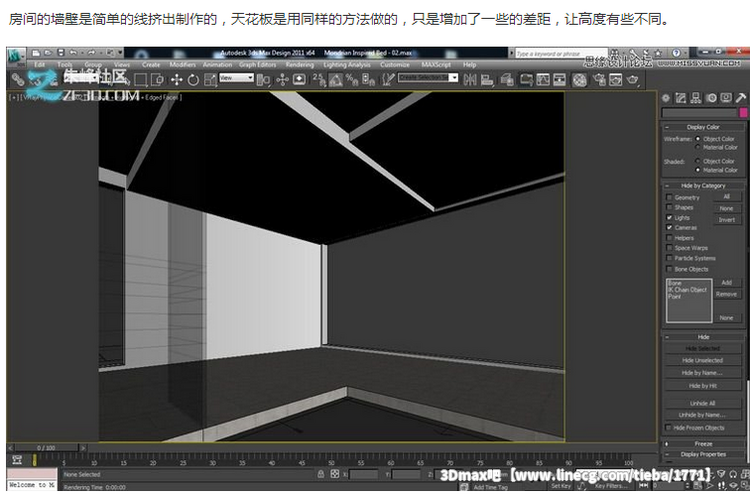The height and width of the screenshot is (494, 750).
Task: Uncheck the Lights checkbox
Action: [669, 218]
